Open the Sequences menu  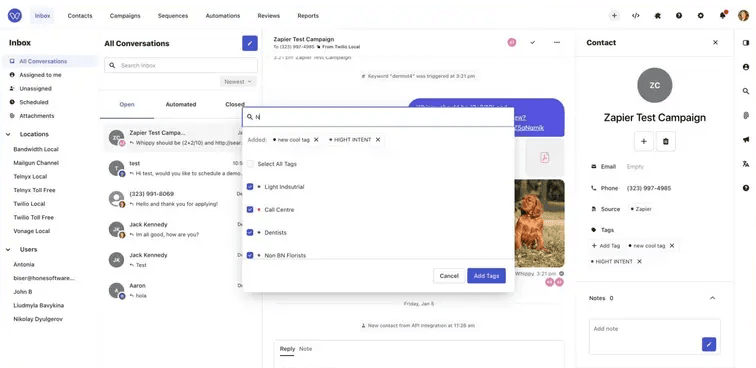pyautogui.click(x=173, y=15)
